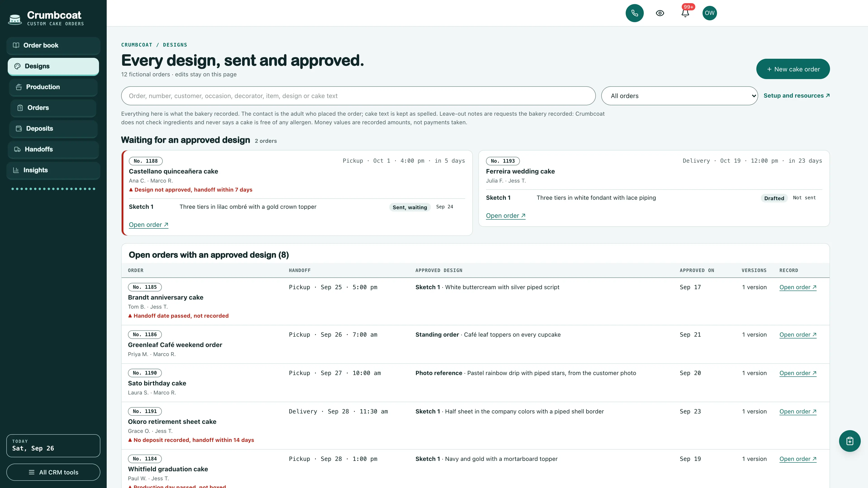Open Deposits section in sidebar
This screenshot has width=868, height=488.
(x=53, y=129)
